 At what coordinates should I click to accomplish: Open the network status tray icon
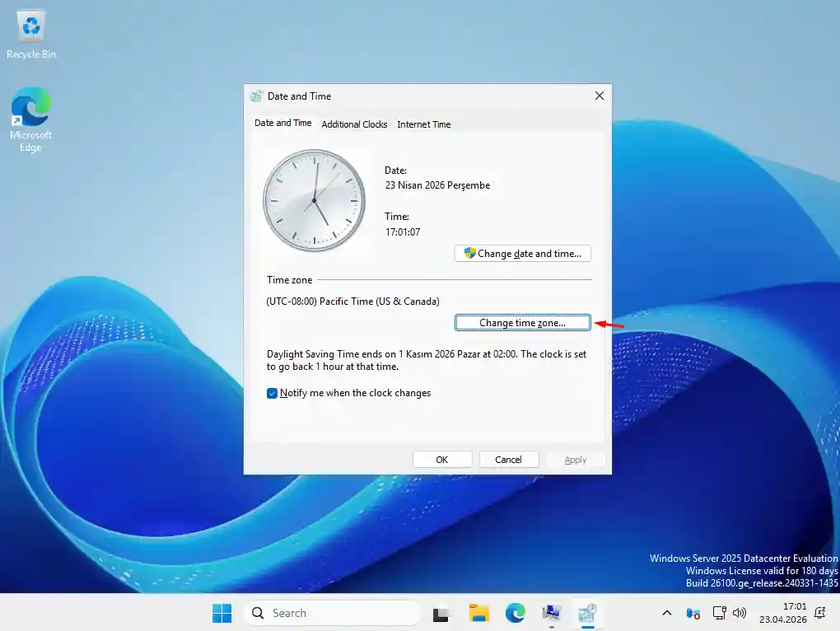click(719, 612)
